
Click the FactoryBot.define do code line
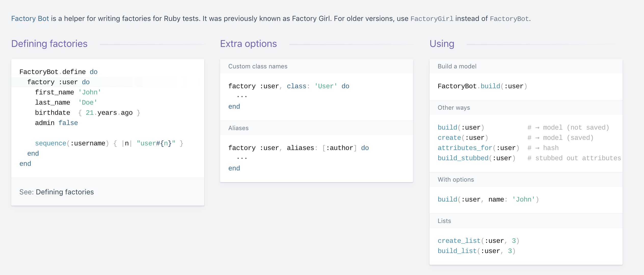coord(59,72)
